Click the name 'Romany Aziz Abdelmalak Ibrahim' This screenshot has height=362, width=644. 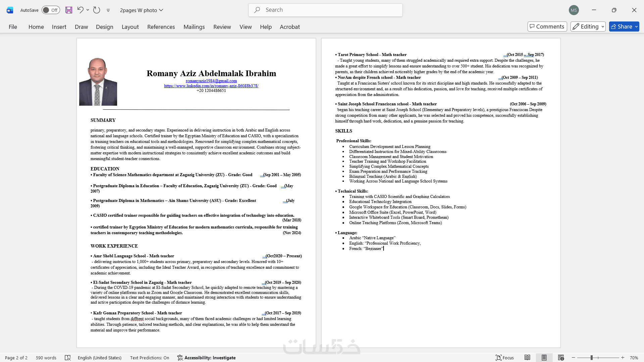pyautogui.click(x=211, y=73)
